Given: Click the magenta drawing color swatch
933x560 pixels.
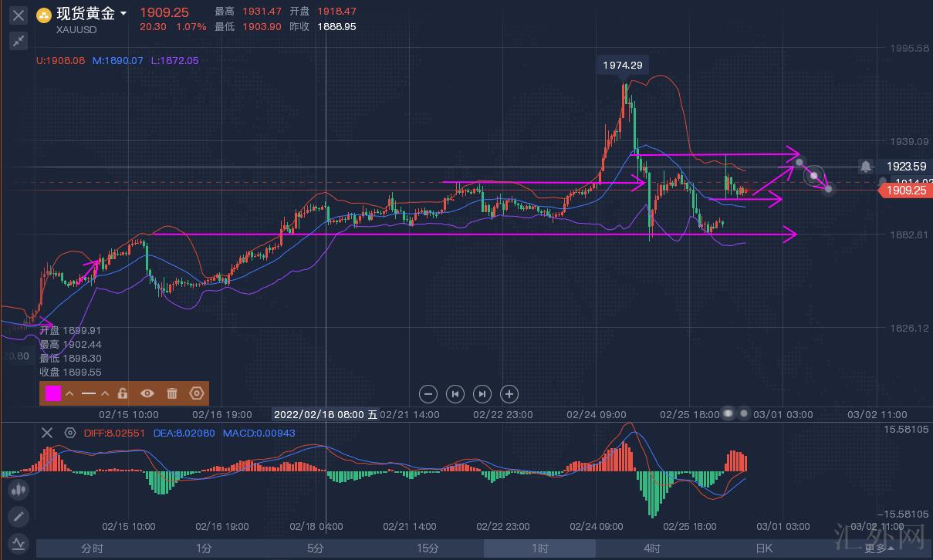Looking at the screenshot, I should point(52,393).
